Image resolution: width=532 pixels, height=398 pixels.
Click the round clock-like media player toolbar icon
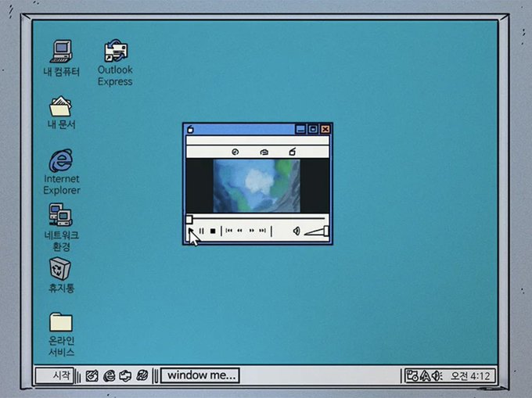point(235,152)
